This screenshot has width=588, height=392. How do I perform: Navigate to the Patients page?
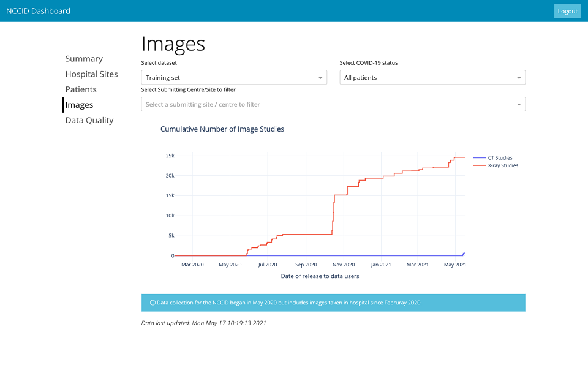click(x=81, y=89)
